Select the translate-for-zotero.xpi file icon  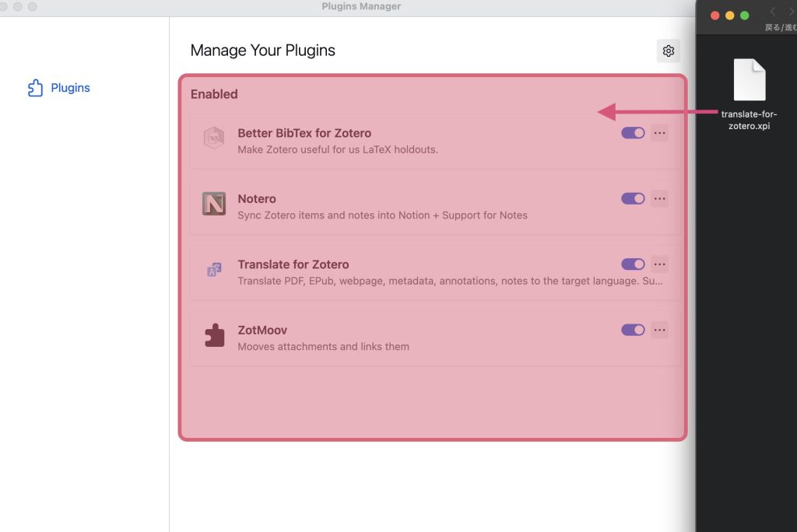click(750, 80)
